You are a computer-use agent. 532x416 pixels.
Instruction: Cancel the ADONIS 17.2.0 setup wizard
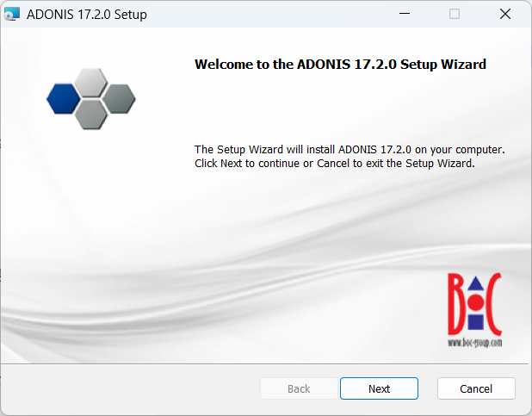coord(476,388)
